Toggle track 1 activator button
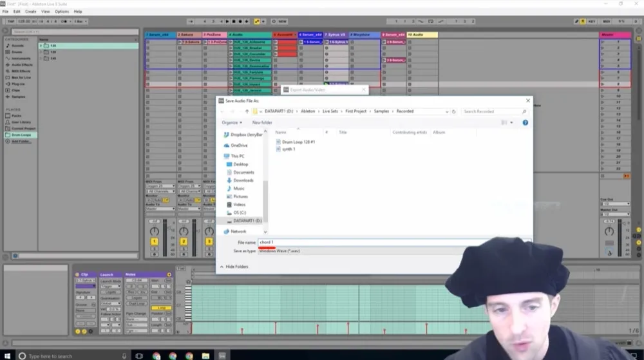Viewport: 644px width, 360px height. pyautogui.click(x=154, y=242)
